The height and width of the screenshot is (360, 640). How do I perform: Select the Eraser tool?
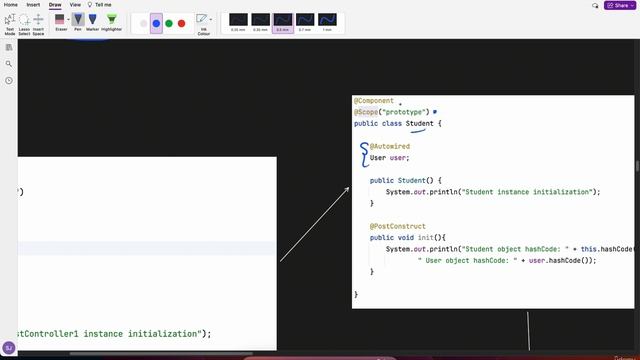(x=60, y=22)
